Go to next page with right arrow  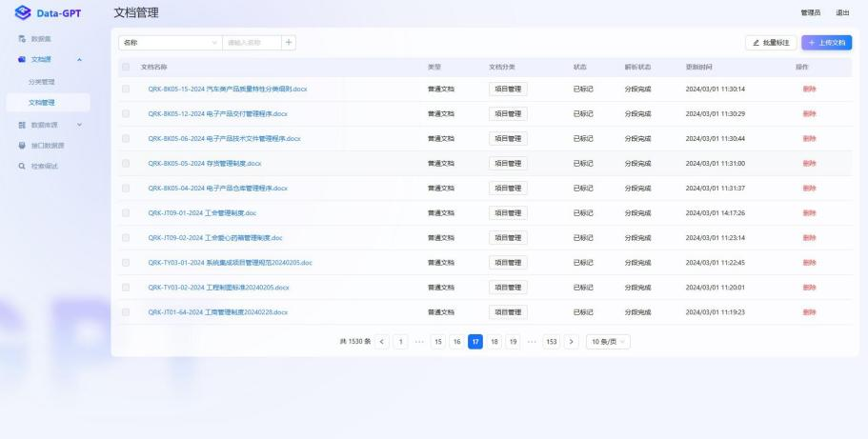[x=572, y=342]
